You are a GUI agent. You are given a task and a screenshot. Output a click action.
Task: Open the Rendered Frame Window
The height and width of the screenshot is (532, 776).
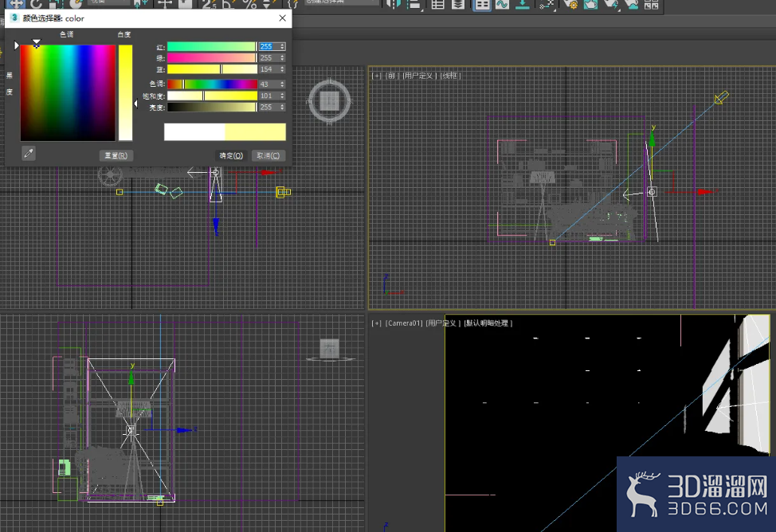click(590, 5)
